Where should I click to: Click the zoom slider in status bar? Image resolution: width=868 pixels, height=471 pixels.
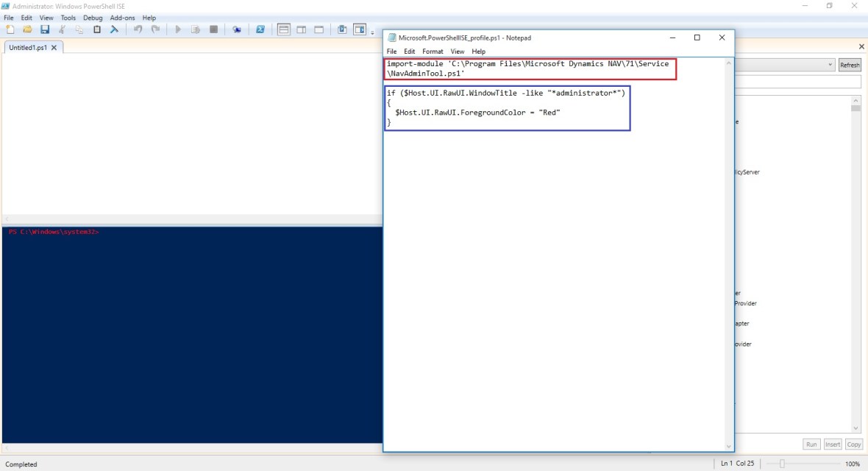pyautogui.click(x=783, y=464)
